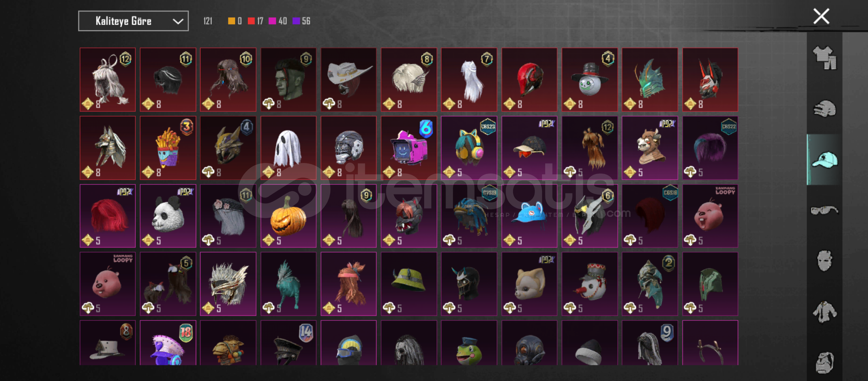Select the white cowboy hat item
The image size is (868, 381).
[349, 80]
